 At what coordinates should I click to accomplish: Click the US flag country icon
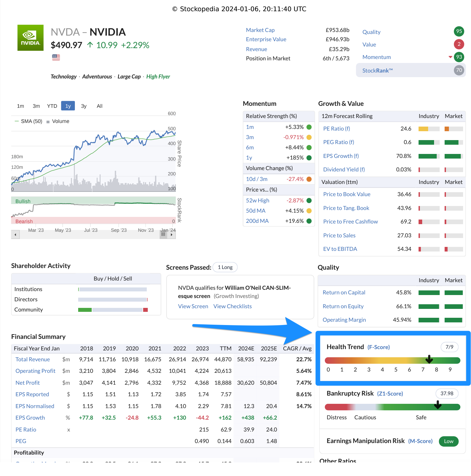[56, 57]
